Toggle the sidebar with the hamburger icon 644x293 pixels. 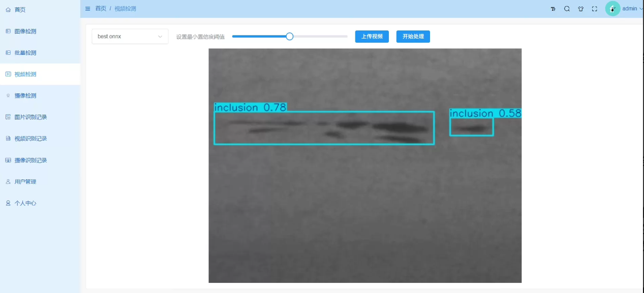[87, 9]
